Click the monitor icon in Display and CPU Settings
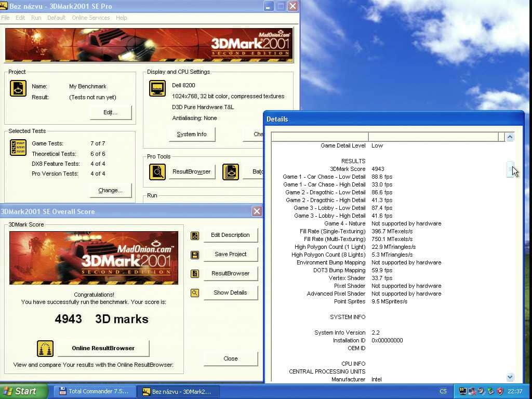Screen dimensions: 532x399 point(157,88)
